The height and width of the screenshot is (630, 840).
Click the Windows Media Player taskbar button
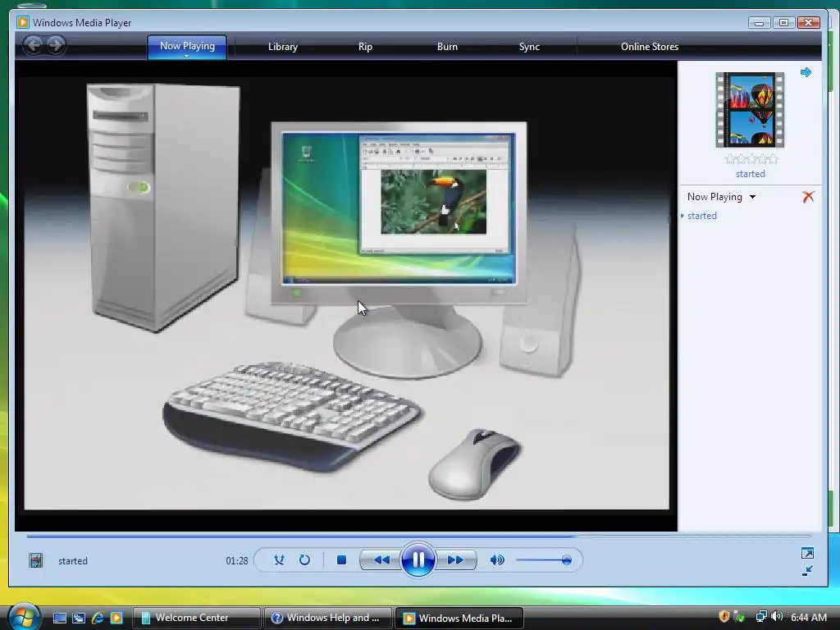pyautogui.click(x=459, y=618)
